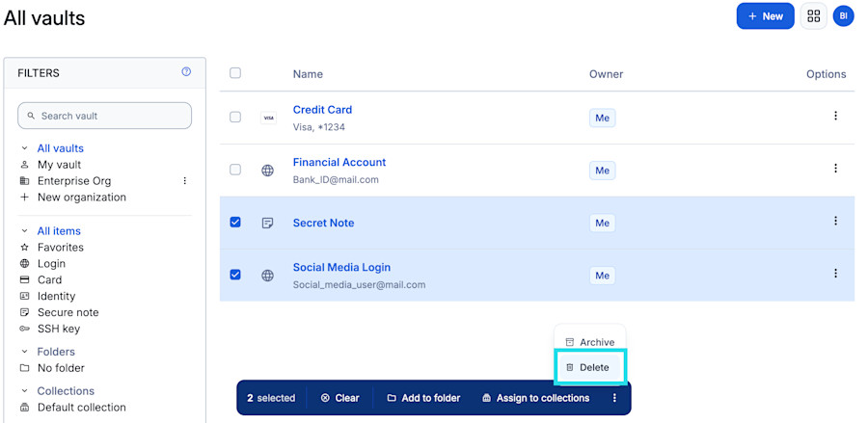Click the Search vault input field

click(104, 116)
